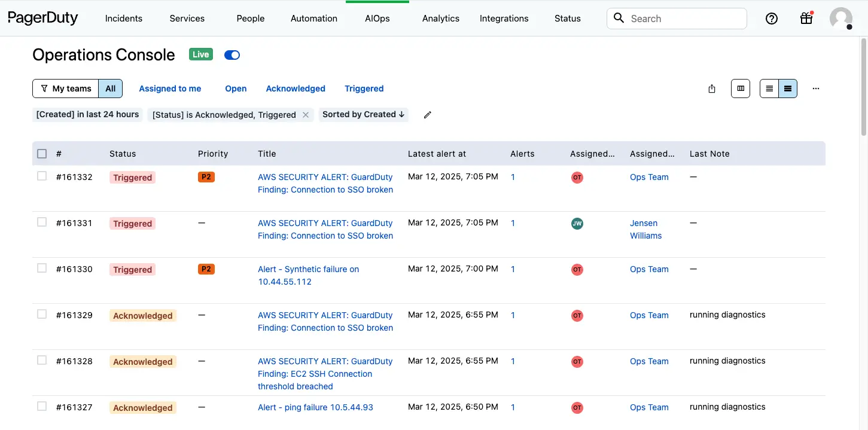Open the user profile avatar menu
The height and width of the screenshot is (430, 868).
click(x=840, y=19)
